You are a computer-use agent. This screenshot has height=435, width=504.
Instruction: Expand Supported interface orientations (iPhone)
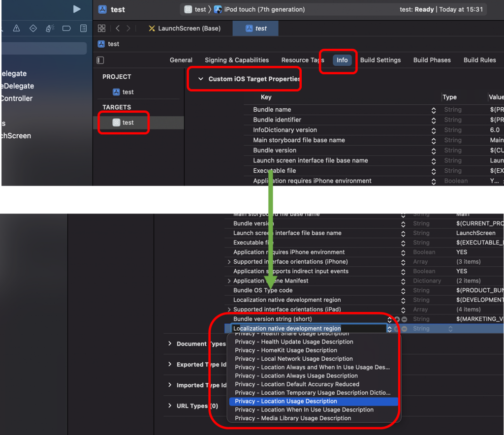(x=229, y=262)
